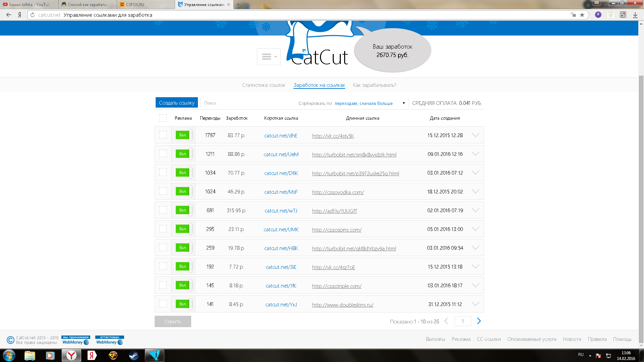Open 'Выплаты' footer link
This screenshot has width=644, height=362.
(435, 339)
